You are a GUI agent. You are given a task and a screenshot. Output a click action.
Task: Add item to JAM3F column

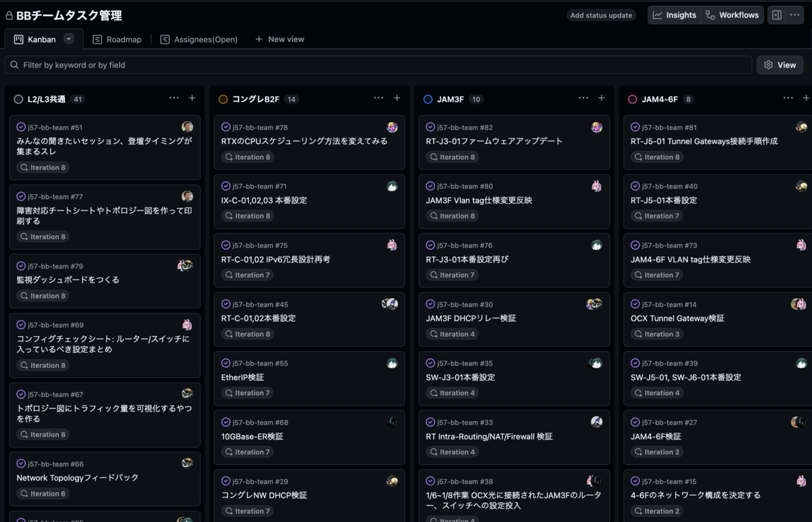601,98
